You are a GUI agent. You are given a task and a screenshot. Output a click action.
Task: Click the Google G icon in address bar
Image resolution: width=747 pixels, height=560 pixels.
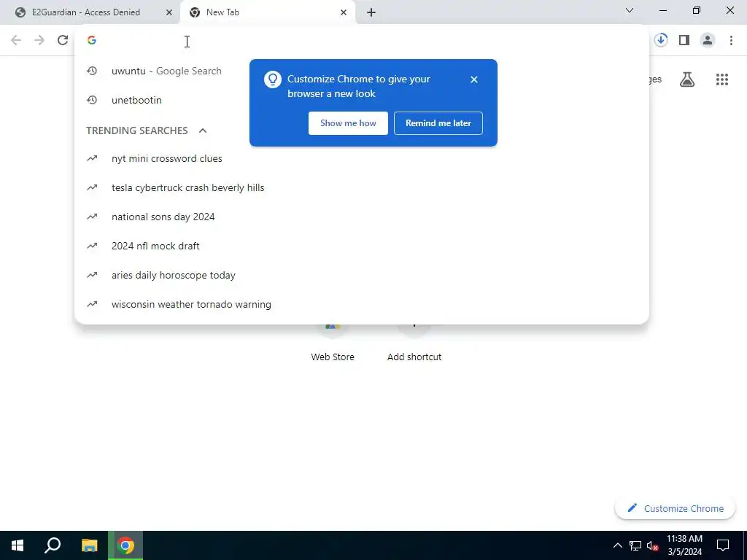92,41
